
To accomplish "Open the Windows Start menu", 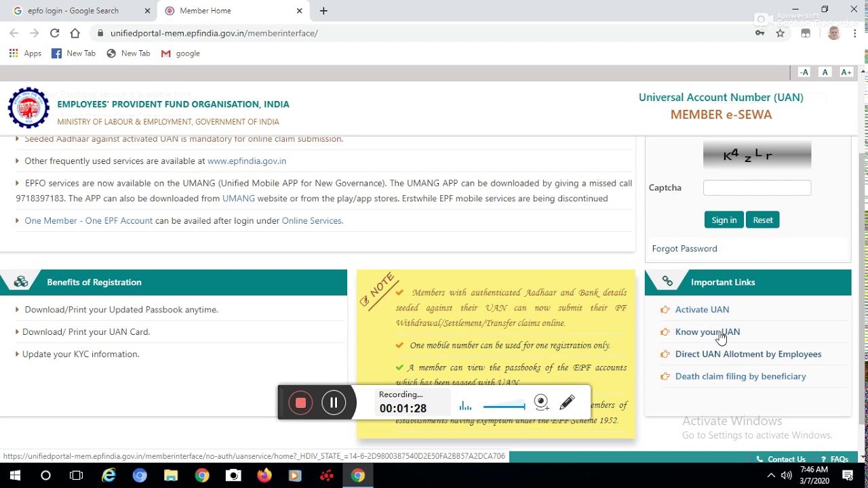I will 14,476.
